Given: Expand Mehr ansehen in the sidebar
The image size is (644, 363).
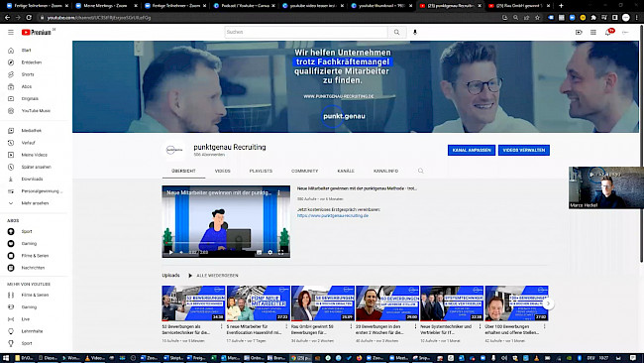Looking at the screenshot, I should click(x=35, y=203).
